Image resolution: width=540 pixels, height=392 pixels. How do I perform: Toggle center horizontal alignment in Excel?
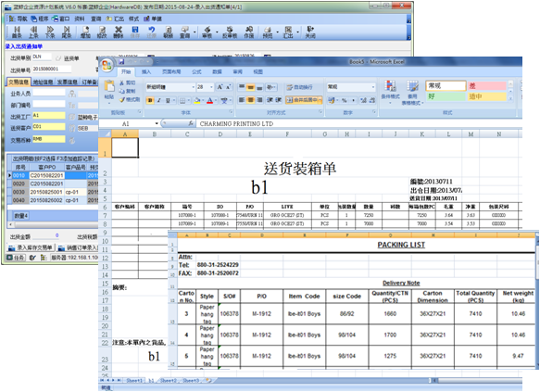click(x=250, y=100)
